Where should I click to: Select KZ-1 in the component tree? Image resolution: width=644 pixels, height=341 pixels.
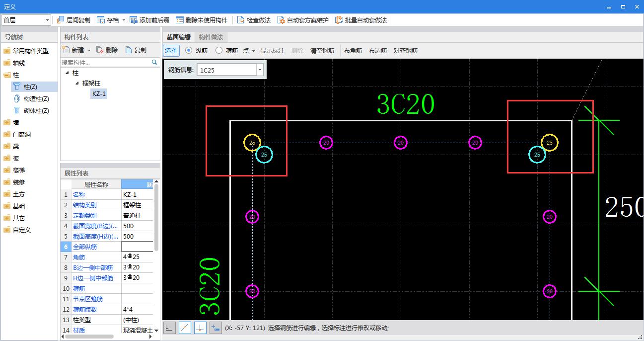point(99,94)
